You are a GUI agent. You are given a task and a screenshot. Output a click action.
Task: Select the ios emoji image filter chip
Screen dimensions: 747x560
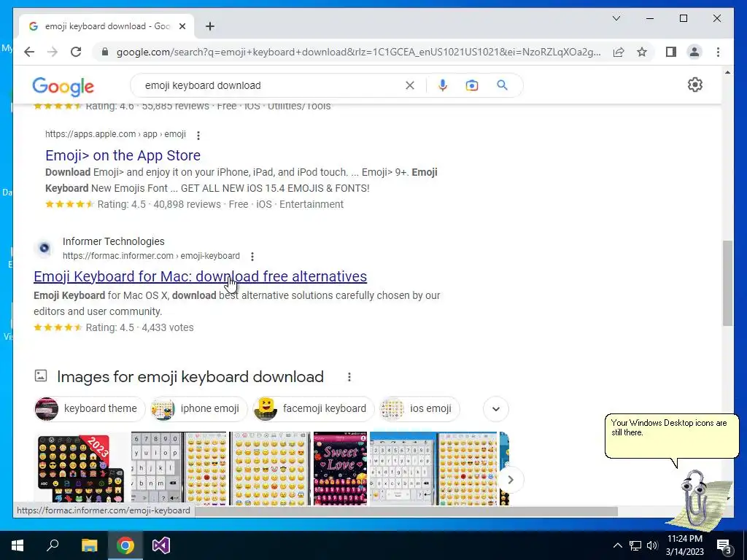click(x=419, y=408)
